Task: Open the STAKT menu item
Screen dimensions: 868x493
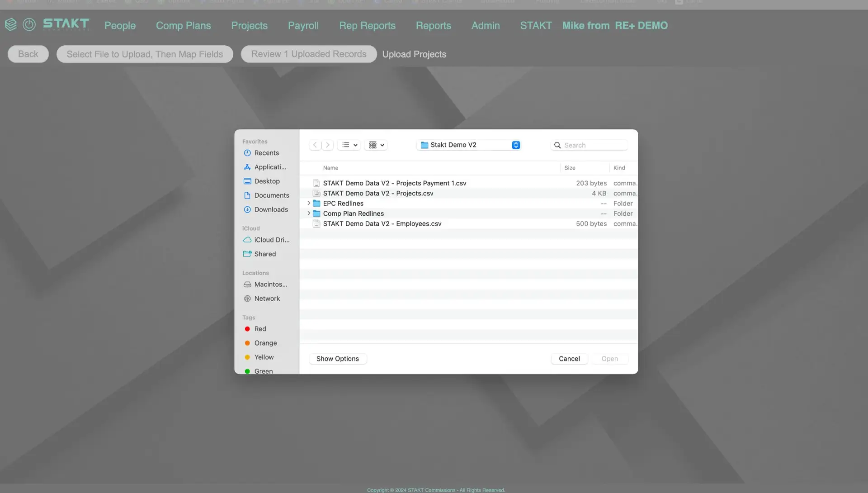Action: tap(536, 26)
